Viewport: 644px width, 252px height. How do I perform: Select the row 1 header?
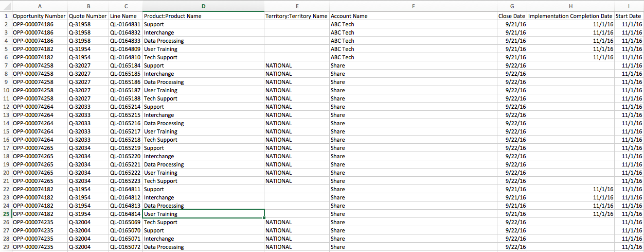point(6,16)
